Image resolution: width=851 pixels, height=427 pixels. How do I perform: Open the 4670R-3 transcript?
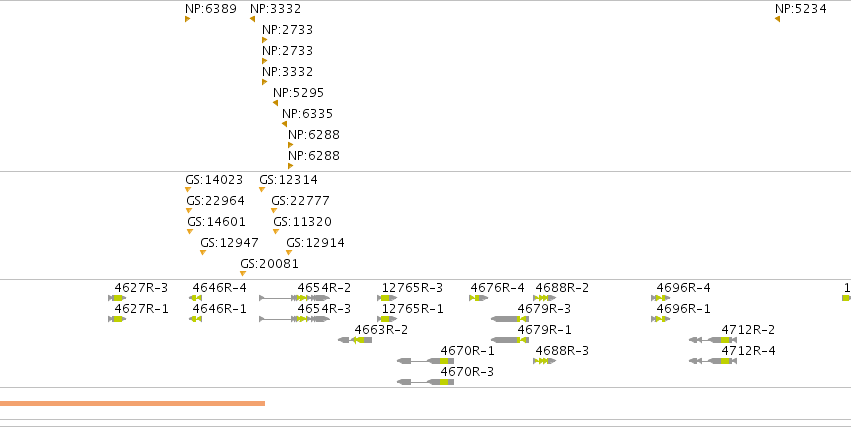tap(426, 382)
